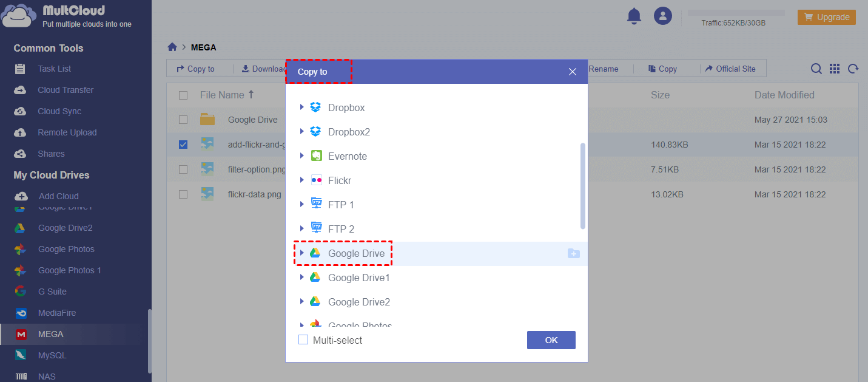
Task: Expand the FTP 2 tree arrow
Action: (302, 228)
